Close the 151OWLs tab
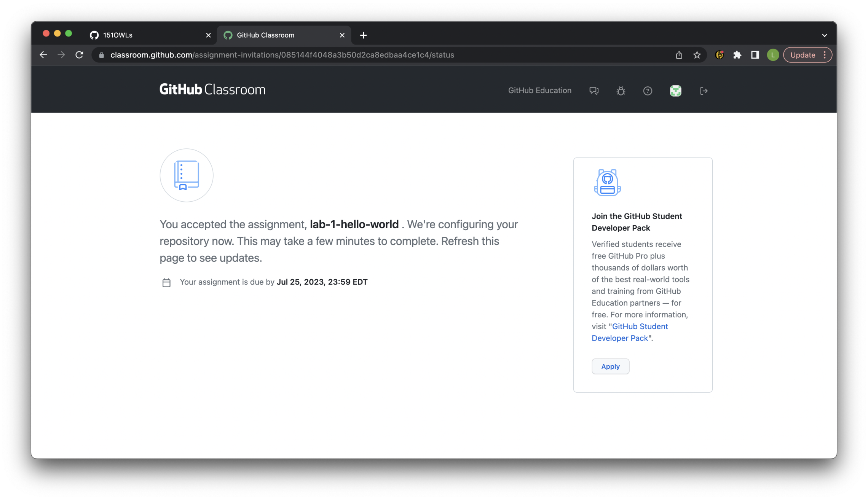868x500 pixels. click(x=208, y=35)
